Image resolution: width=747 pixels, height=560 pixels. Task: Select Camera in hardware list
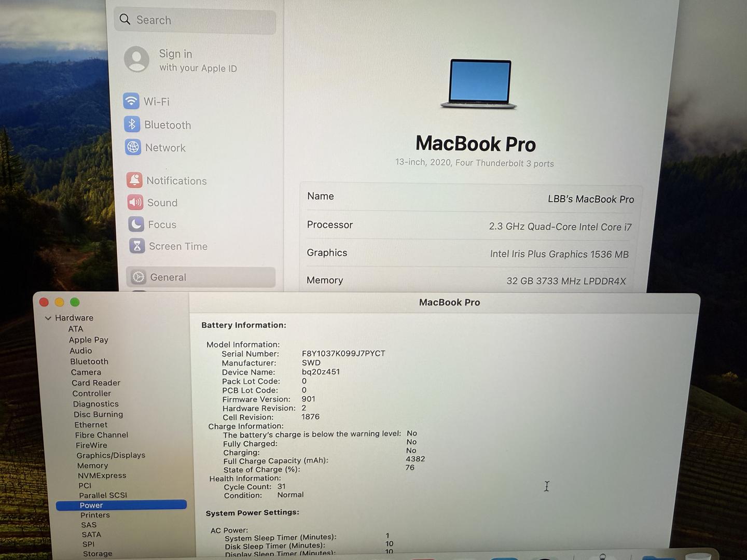click(x=86, y=372)
